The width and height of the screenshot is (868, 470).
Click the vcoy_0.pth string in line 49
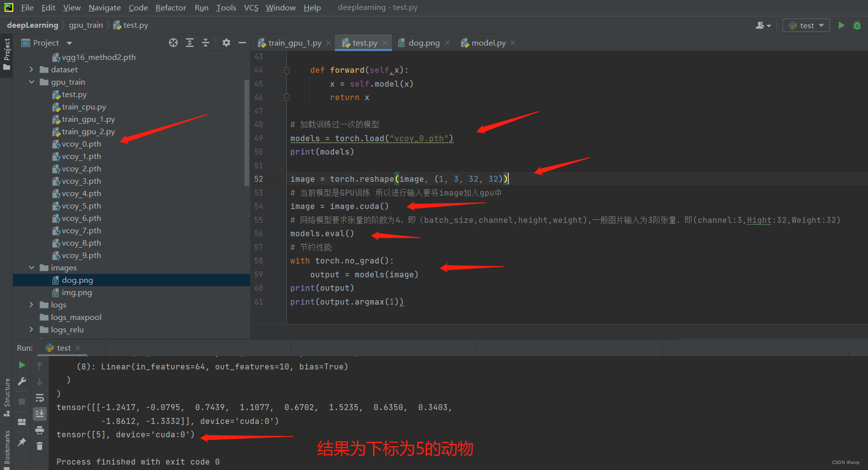pyautogui.click(x=419, y=139)
